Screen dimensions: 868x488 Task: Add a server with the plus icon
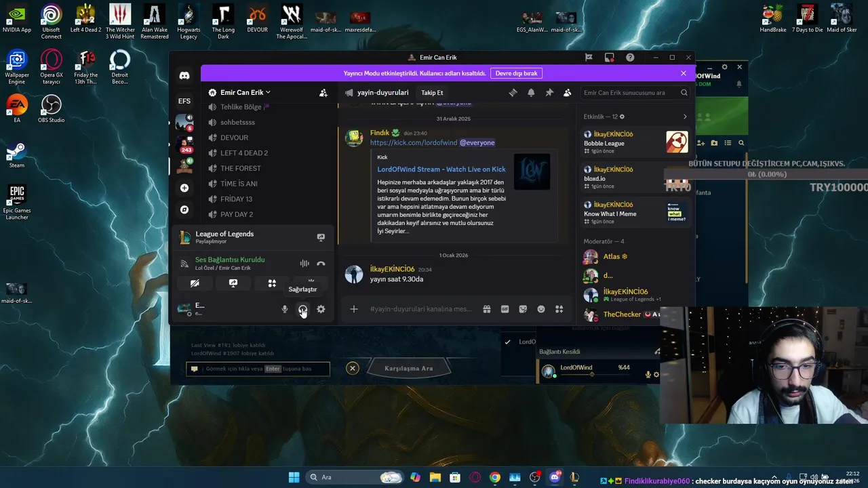(x=184, y=188)
